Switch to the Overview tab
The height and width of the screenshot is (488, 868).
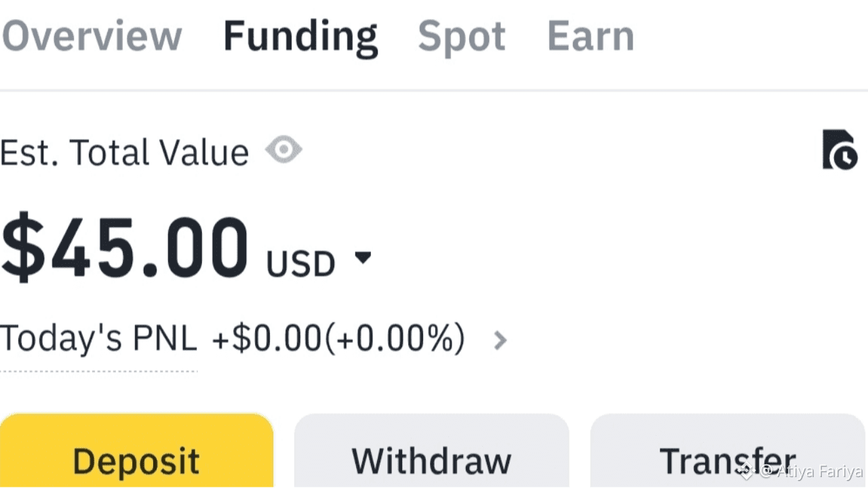(x=92, y=36)
